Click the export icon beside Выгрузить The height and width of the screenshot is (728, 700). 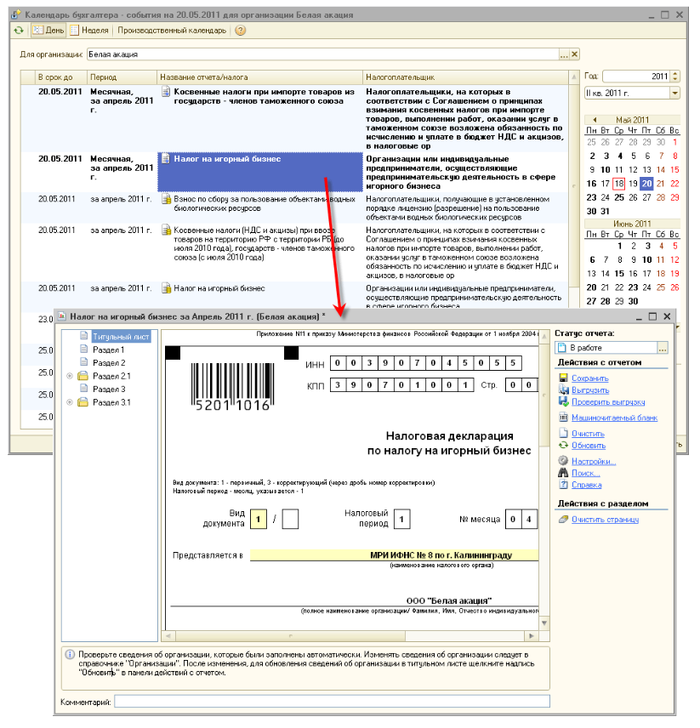click(x=563, y=390)
